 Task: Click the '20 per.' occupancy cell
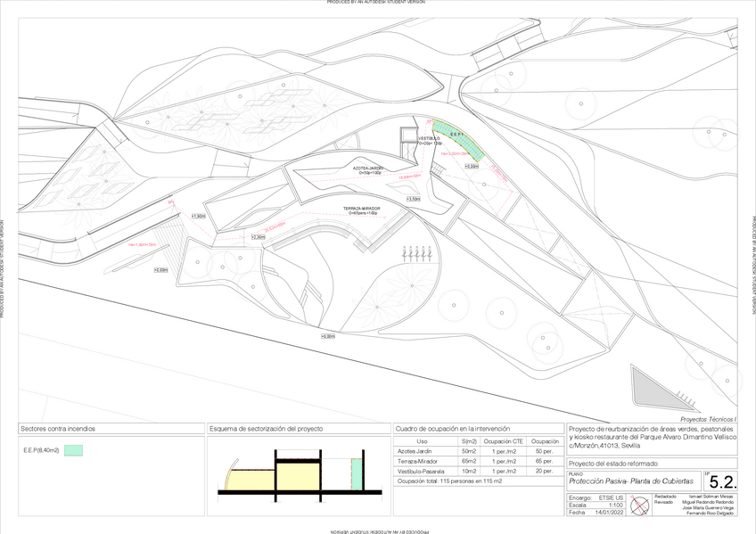tap(545, 472)
